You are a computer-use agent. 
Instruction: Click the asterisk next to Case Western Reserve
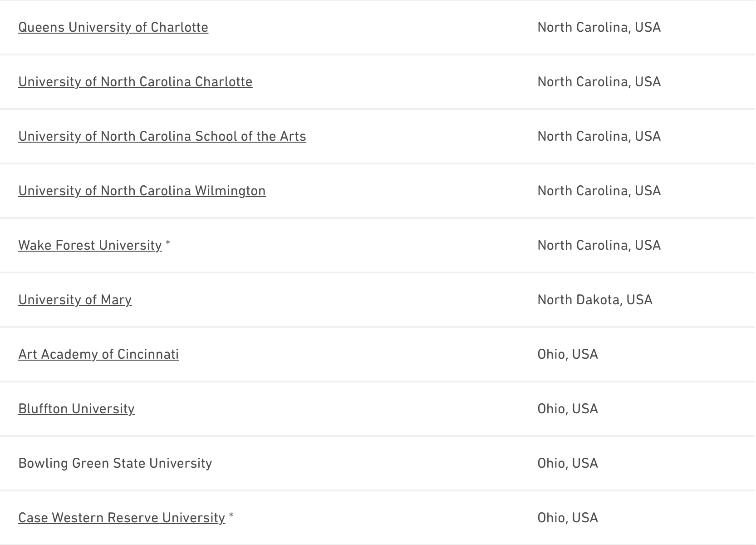coord(231,516)
